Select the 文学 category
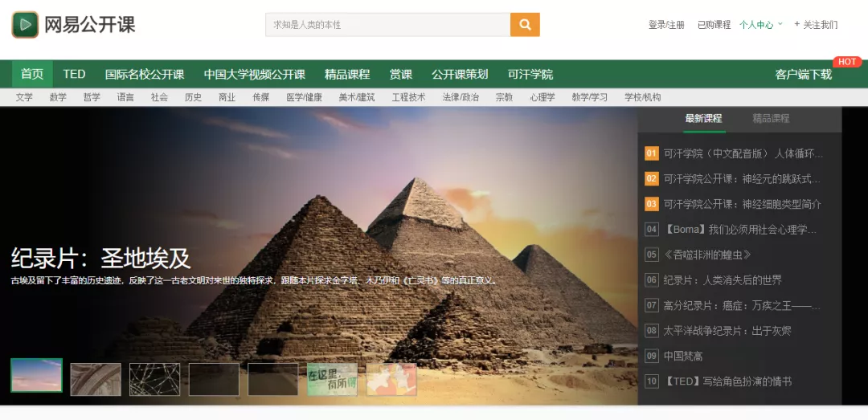This screenshot has width=868, height=420. click(x=24, y=97)
